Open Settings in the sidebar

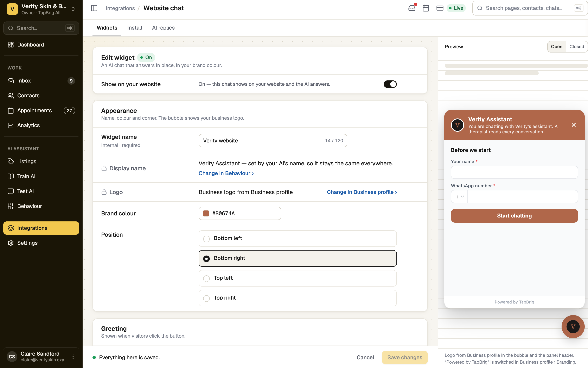click(41, 243)
